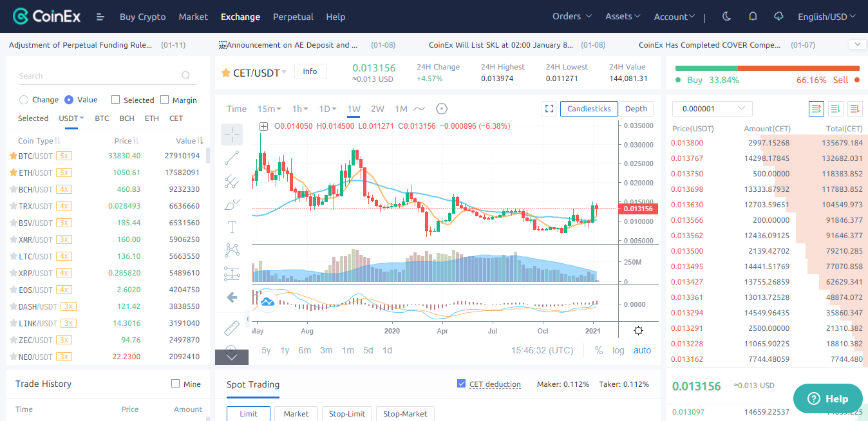Open chart settings gear icon

pyautogui.click(x=638, y=330)
